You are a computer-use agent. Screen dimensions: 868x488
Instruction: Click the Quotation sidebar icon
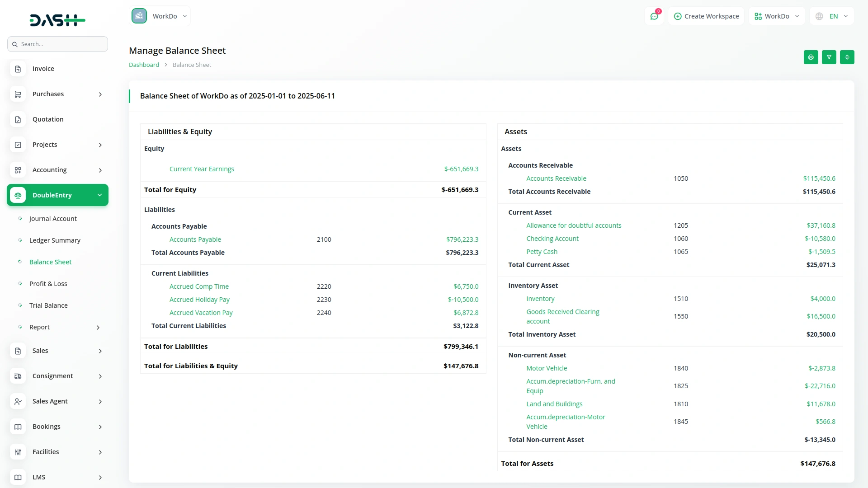click(x=18, y=119)
